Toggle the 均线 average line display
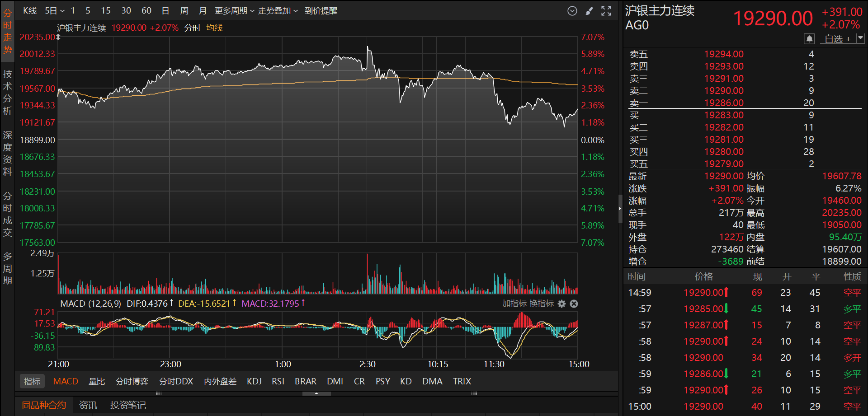The image size is (868, 416). [x=214, y=28]
